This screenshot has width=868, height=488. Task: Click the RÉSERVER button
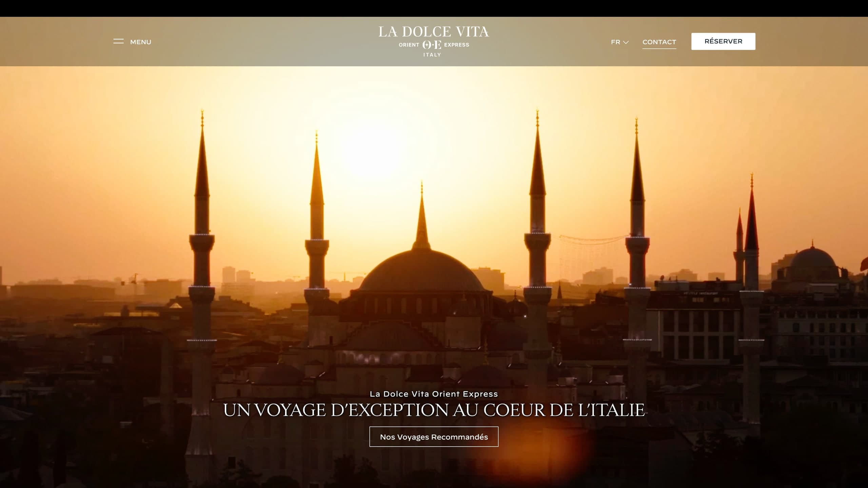723,41
